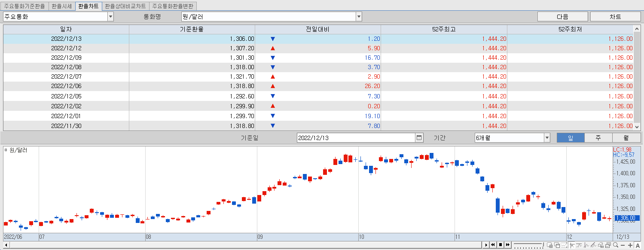Click the vertical line chart tool icon
644x250 pixels.
(586, 245)
